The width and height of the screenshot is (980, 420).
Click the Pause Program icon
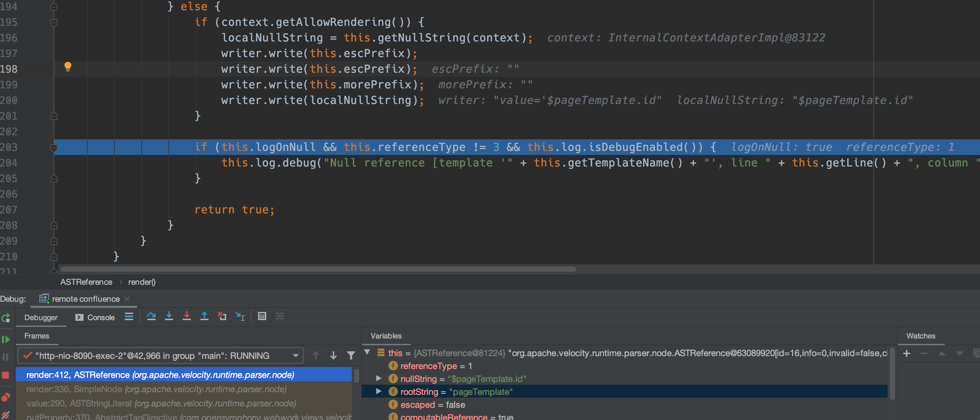(5, 357)
